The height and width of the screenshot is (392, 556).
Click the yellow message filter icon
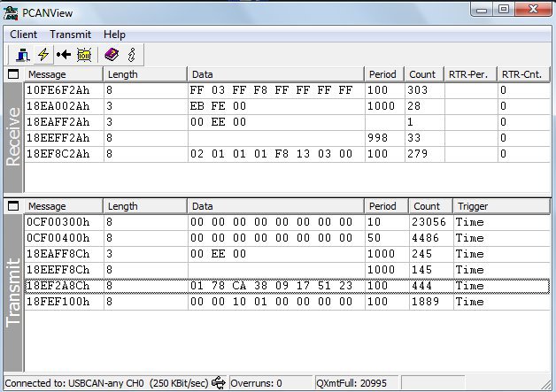[x=84, y=55]
